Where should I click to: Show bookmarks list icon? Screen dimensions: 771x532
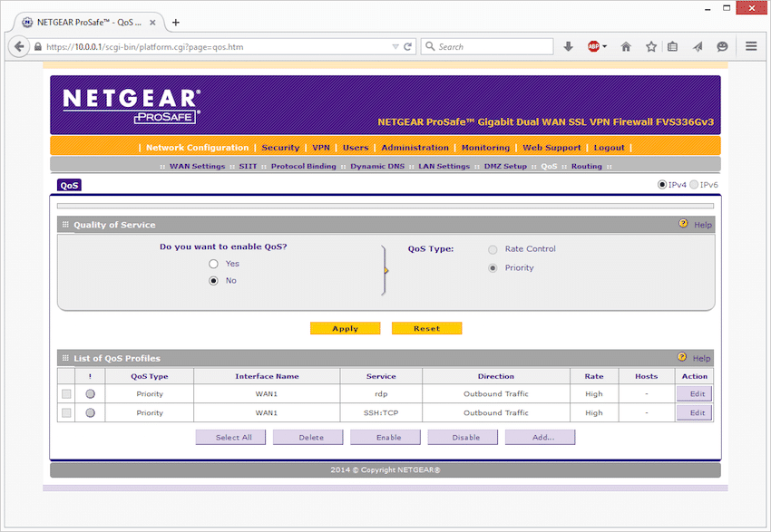tap(673, 46)
